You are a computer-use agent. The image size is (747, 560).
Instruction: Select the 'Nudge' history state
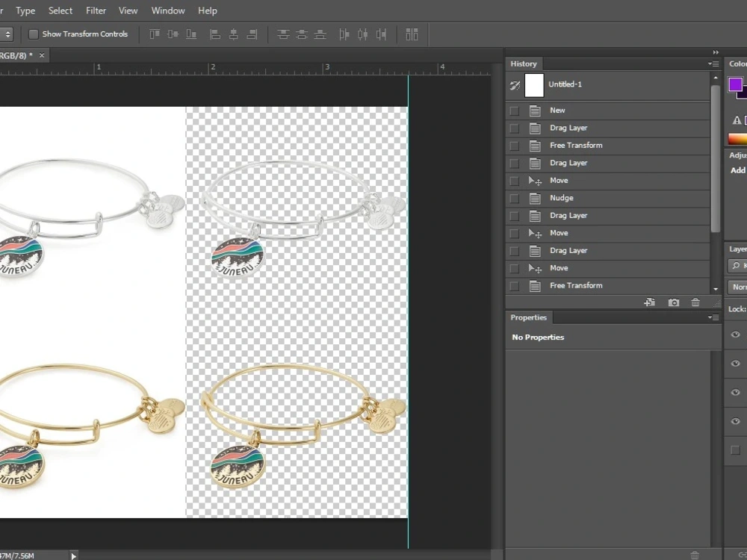tap(608, 198)
